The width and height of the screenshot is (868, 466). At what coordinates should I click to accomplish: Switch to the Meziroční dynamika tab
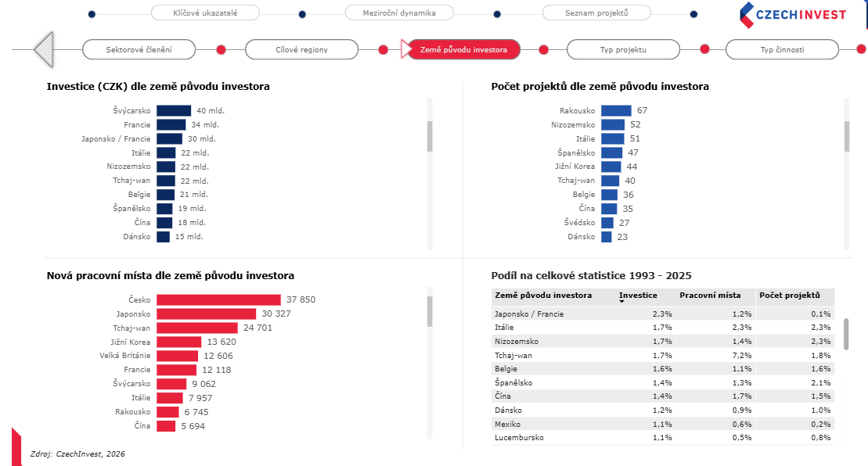(400, 13)
